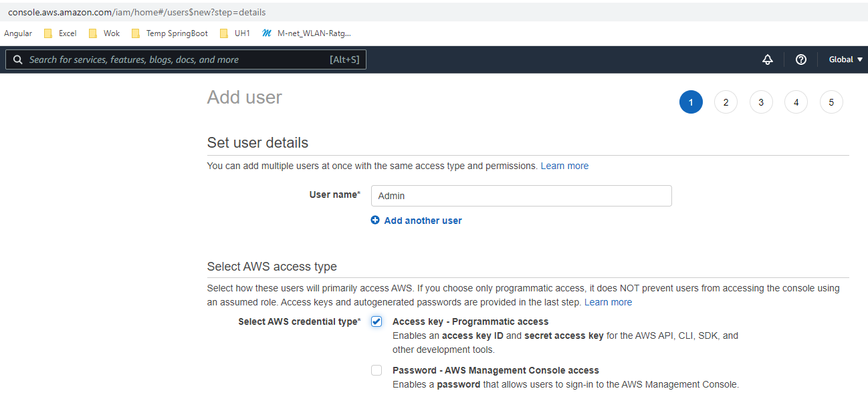Viewport: 868px width, 411px height.
Task: Open the Wok bookmark folder
Action: pyautogui.click(x=104, y=33)
